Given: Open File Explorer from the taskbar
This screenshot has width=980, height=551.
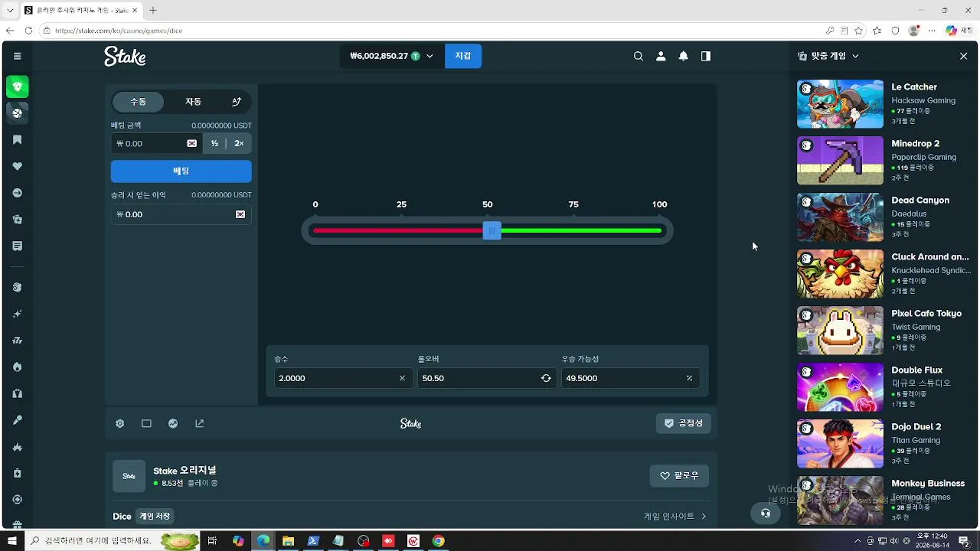Looking at the screenshot, I should 288,541.
